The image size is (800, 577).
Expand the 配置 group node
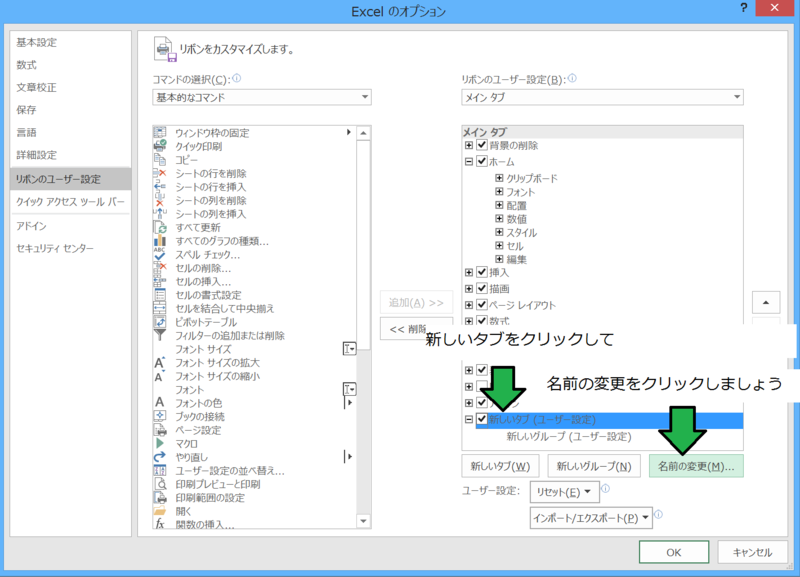(x=499, y=205)
